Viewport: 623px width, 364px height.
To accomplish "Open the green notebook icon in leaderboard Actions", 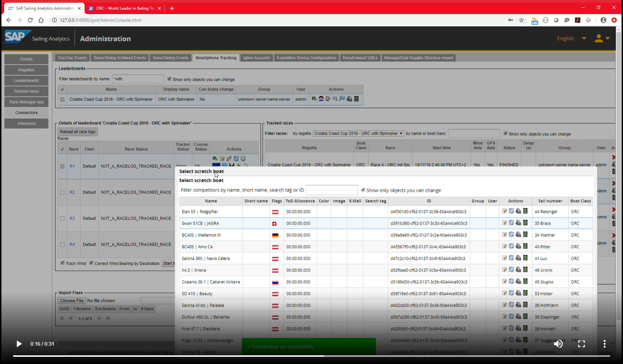I will [356, 98].
